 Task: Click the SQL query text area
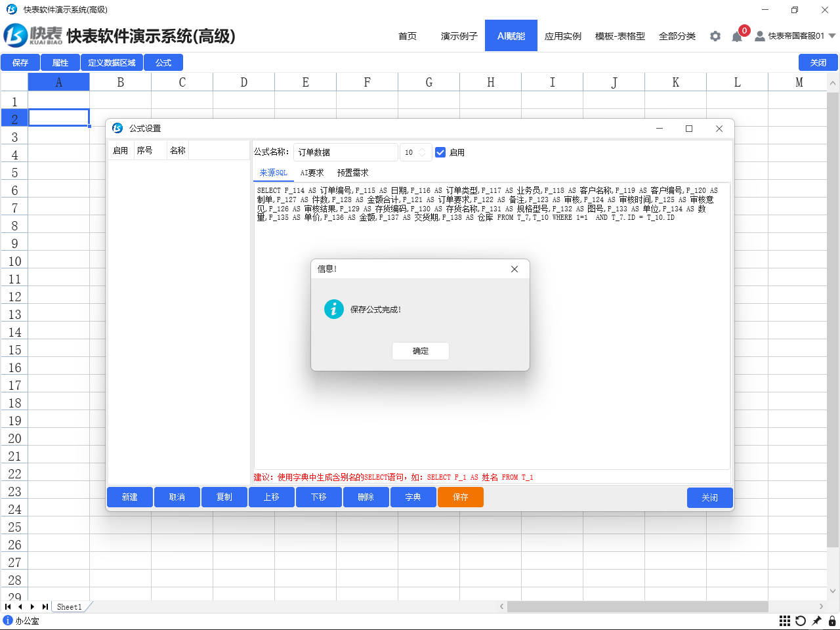tap(492, 326)
